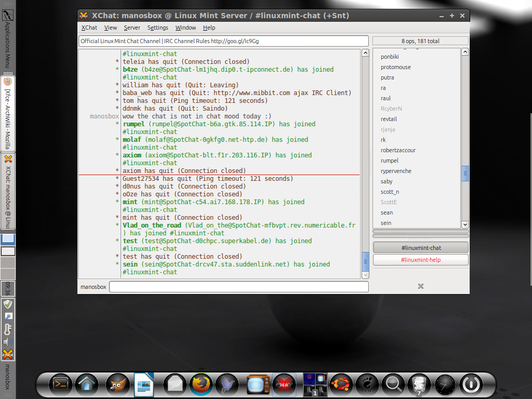This screenshot has width=532, height=399.
Task: Switch to the #linuxmint-chat channel tab
Action: pos(421,248)
